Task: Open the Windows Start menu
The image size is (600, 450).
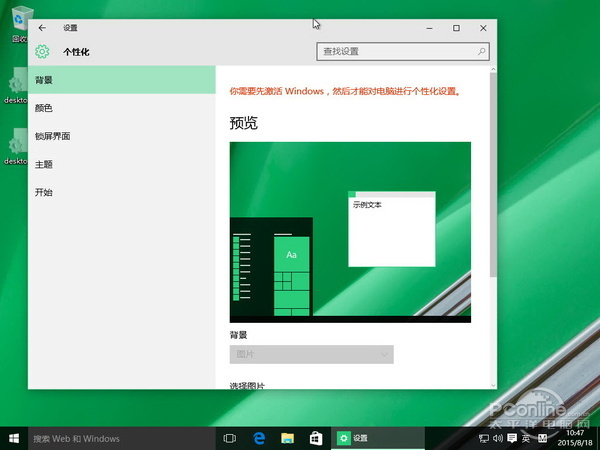Action: point(14,438)
